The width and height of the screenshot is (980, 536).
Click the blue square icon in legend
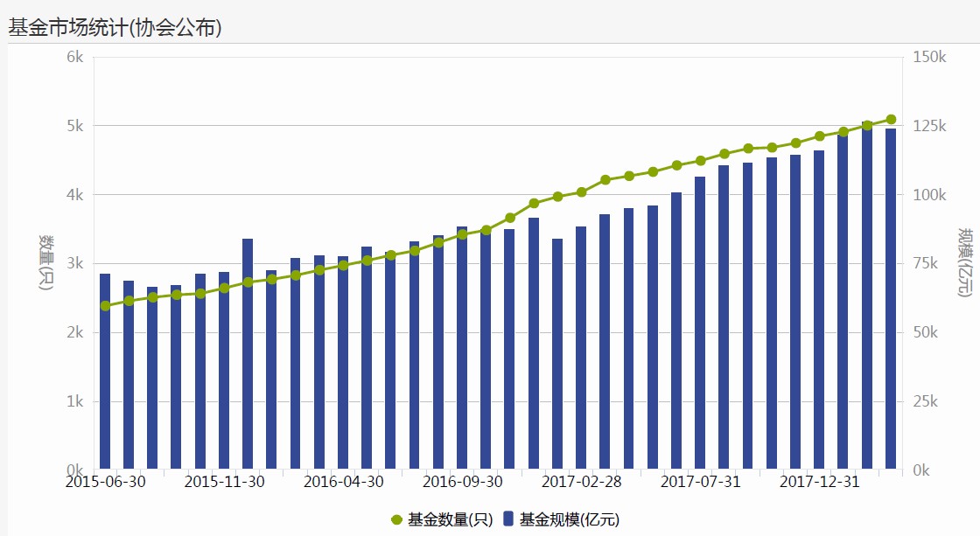[509, 519]
